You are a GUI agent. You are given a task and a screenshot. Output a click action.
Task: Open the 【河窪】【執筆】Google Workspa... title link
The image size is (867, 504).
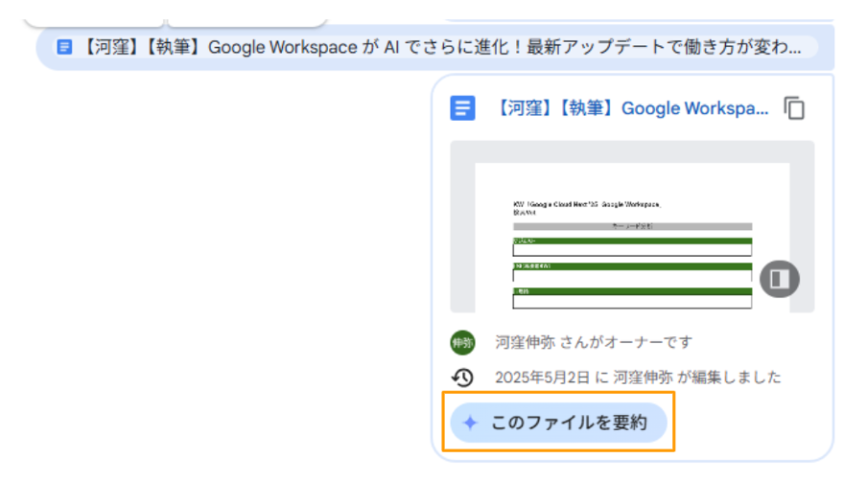coord(633,108)
